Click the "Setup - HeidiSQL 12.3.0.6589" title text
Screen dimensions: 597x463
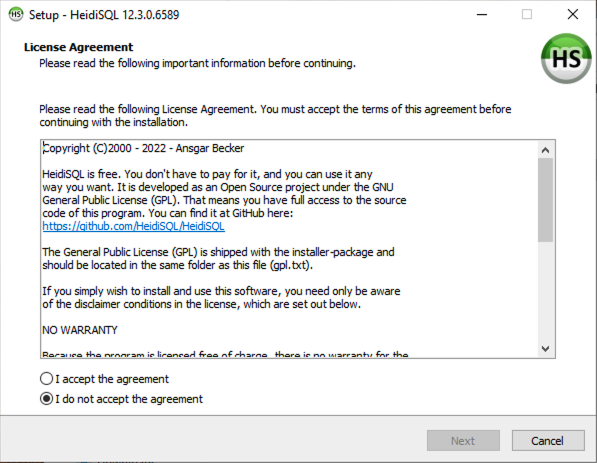[104, 15]
